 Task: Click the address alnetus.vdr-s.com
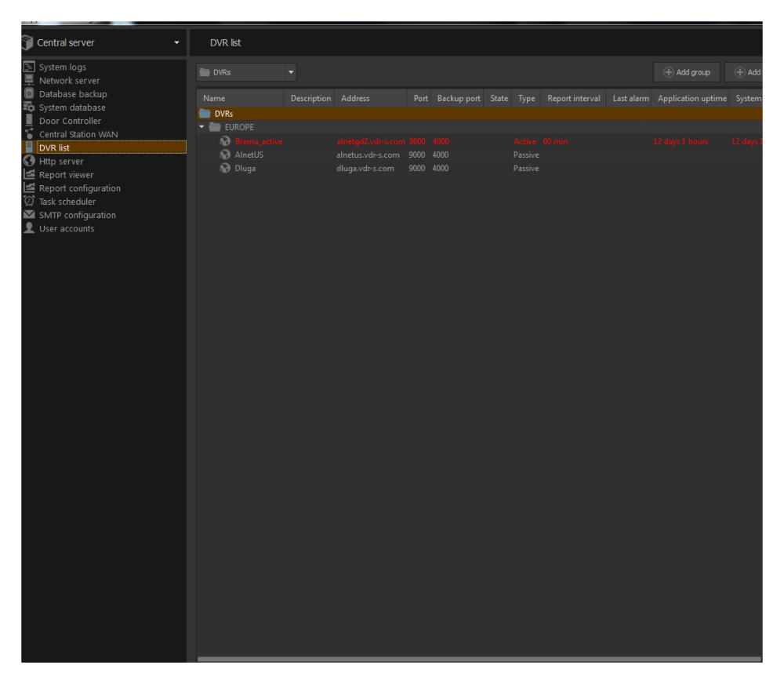(x=368, y=155)
